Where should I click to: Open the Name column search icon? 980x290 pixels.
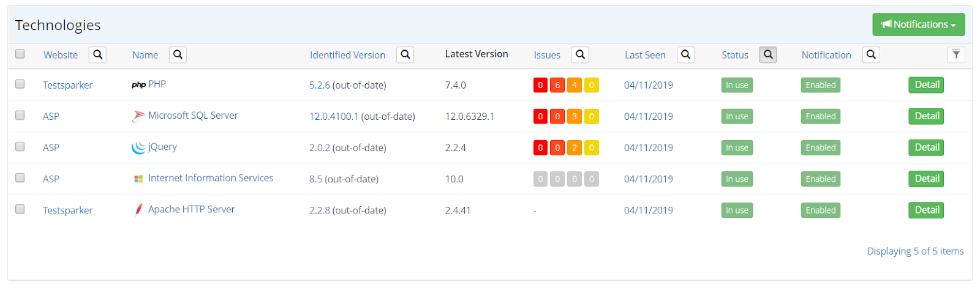(178, 54)
